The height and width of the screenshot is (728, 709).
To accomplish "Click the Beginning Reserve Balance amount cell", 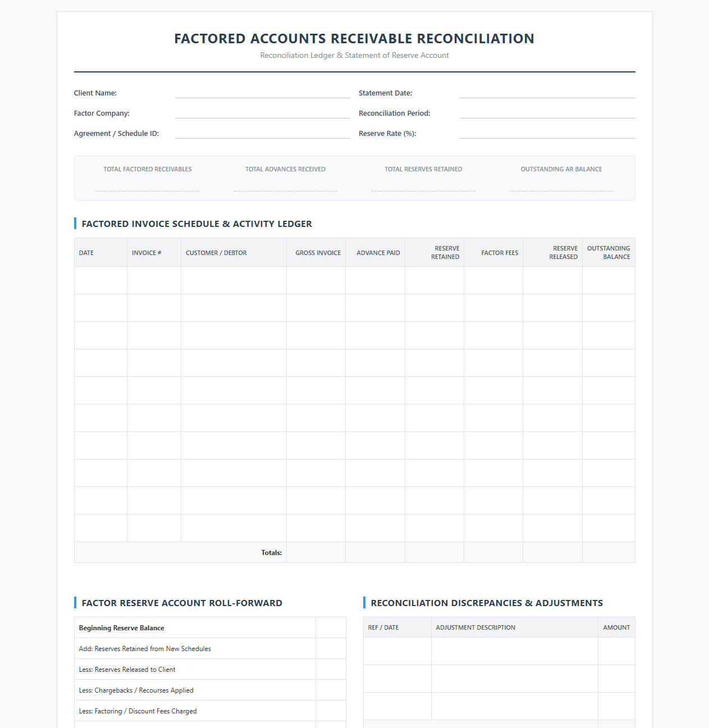I will (331, 628).
